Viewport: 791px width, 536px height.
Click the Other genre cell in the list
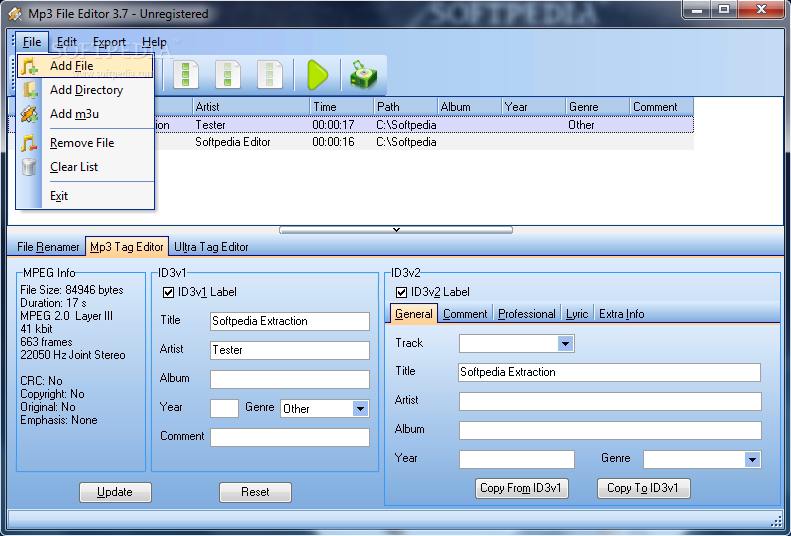point(581,125)
